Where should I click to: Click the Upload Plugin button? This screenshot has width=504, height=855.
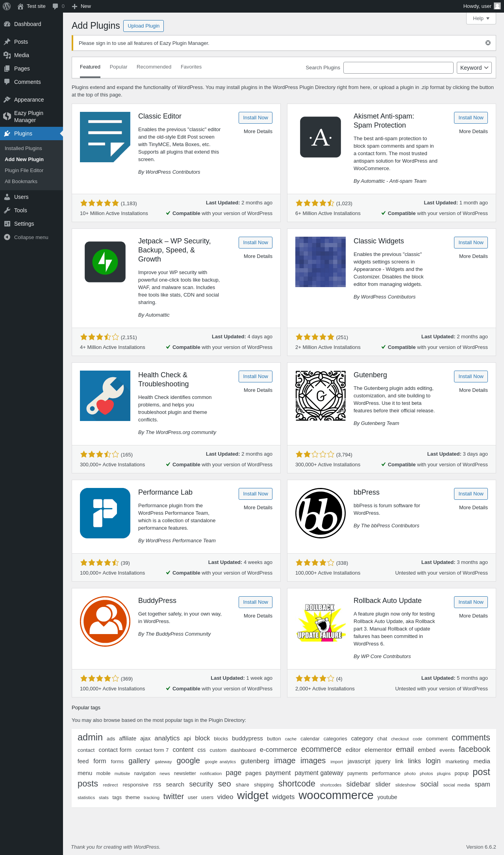point(143,26)
